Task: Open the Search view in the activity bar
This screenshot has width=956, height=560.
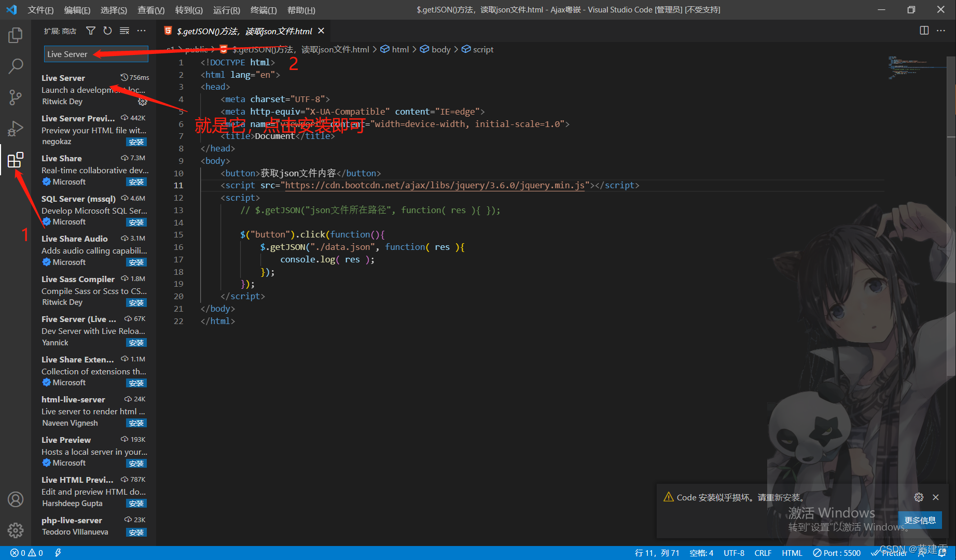Action: pyautogui.click(x=16, y=66)
